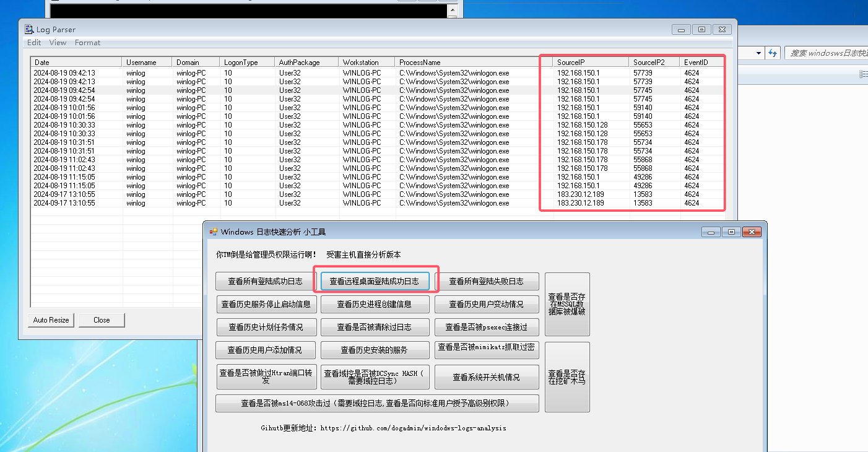Click 查看是否被psexec连接过 button
Viewport: 868px width, 452px height.
click(x=486, y=327)
